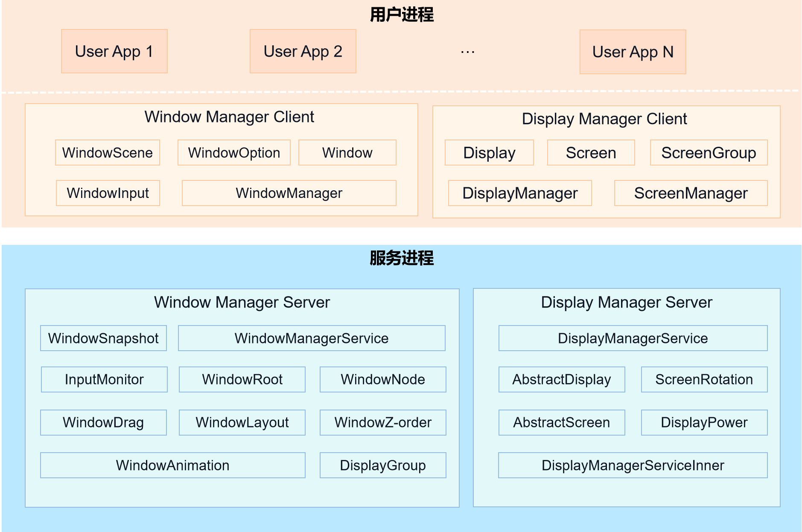Click the DisplayManager client box
This screenshot has height=532, width=802.
click(x=520, y=193)
